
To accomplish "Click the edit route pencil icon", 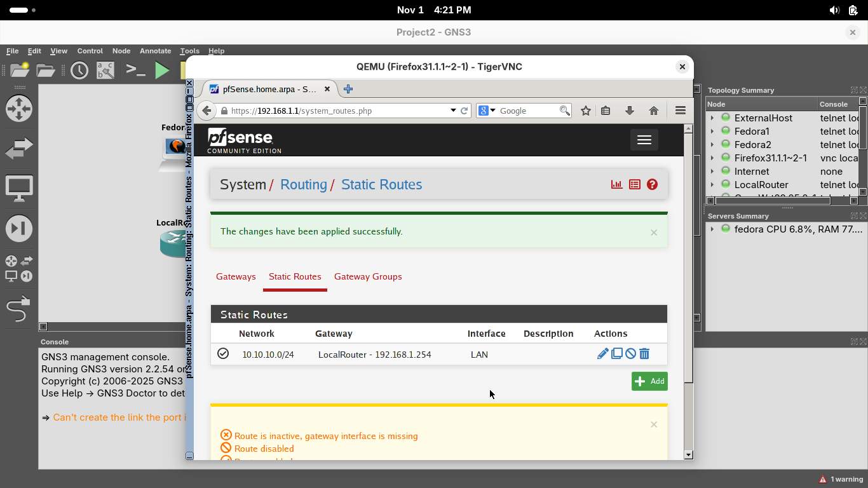I will tap(602, 354).
